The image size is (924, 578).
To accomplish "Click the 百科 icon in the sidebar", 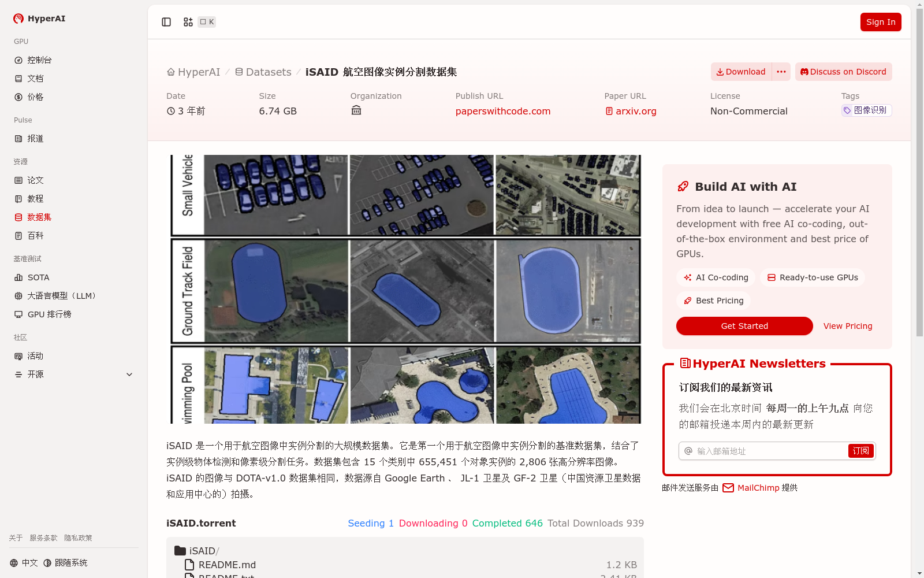I will click(18, 236).
